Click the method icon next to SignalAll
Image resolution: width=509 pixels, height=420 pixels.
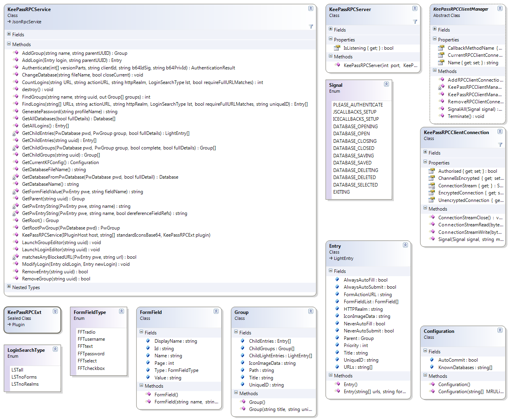coord(441,109)
